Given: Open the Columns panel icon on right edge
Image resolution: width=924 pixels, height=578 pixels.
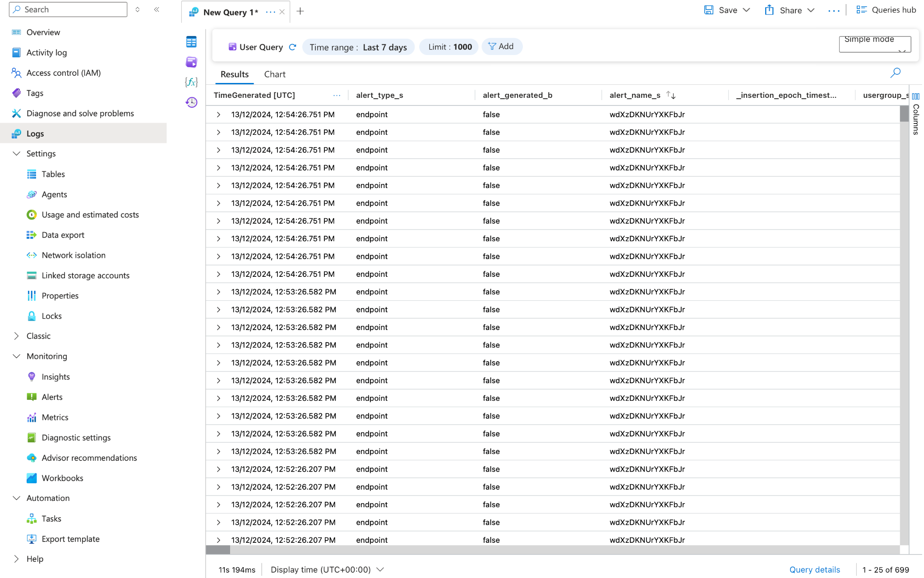Looking at the screenshot, I should [x=915, y=96].
